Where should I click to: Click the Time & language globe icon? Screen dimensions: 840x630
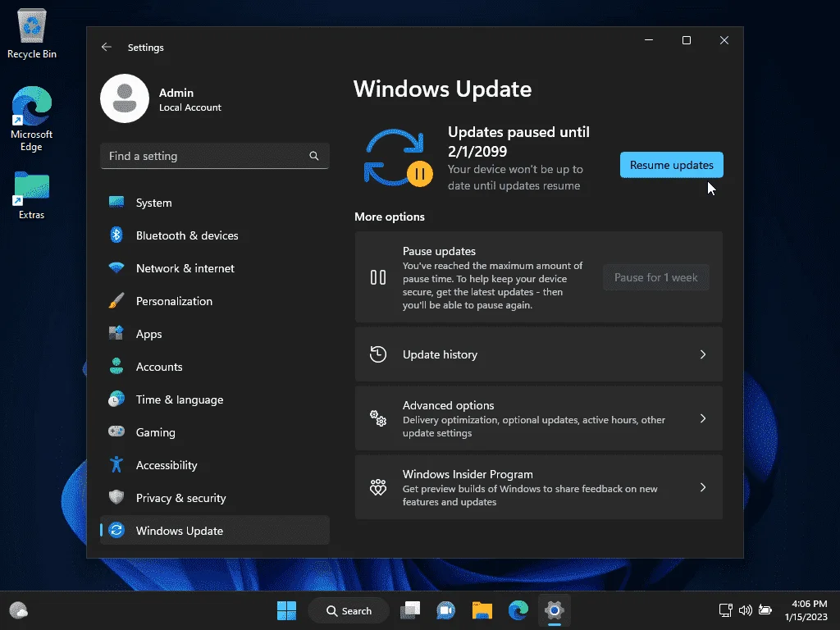[x=116, y=399]
